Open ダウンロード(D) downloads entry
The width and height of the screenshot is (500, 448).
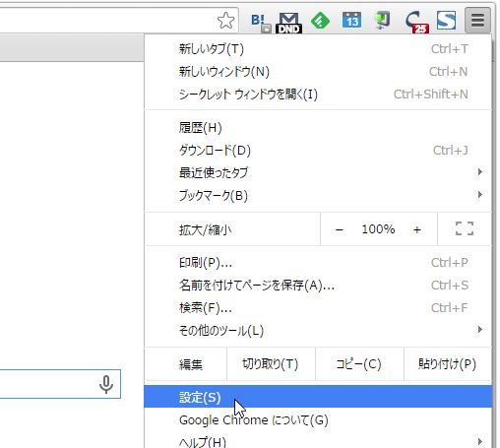318,151
